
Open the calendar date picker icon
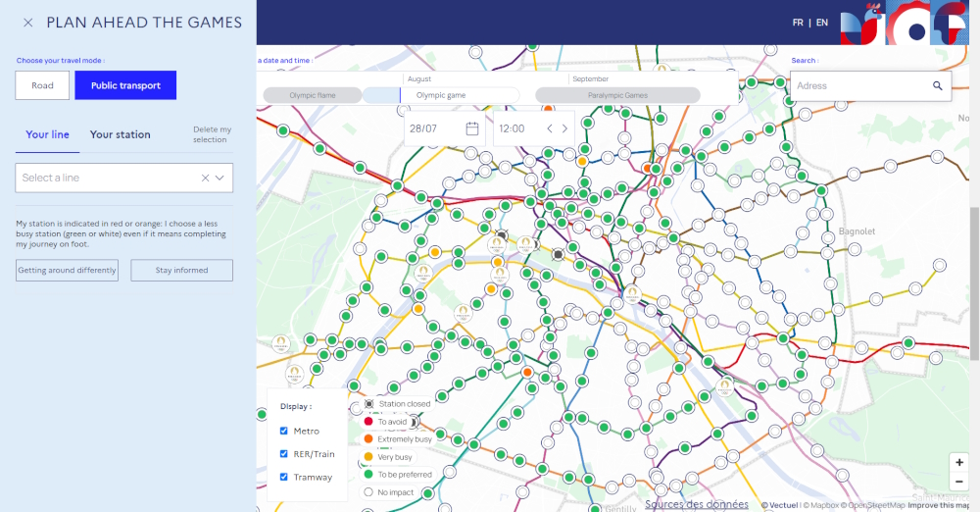(x=472, y=128)
